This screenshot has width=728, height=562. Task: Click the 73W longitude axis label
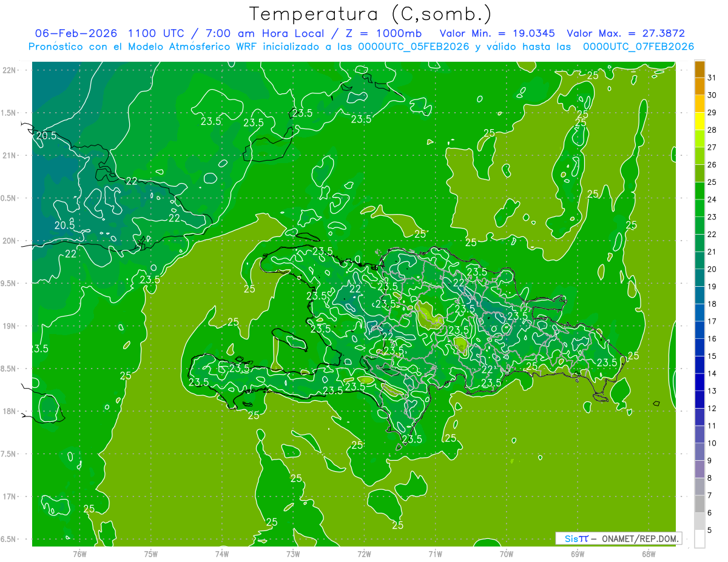point(293,554)
